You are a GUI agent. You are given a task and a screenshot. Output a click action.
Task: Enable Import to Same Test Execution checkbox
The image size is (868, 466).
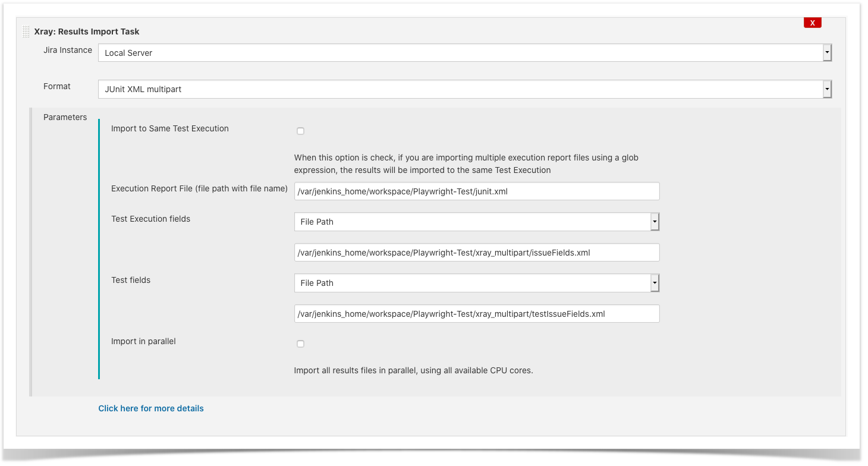click(x=300, y=131)
